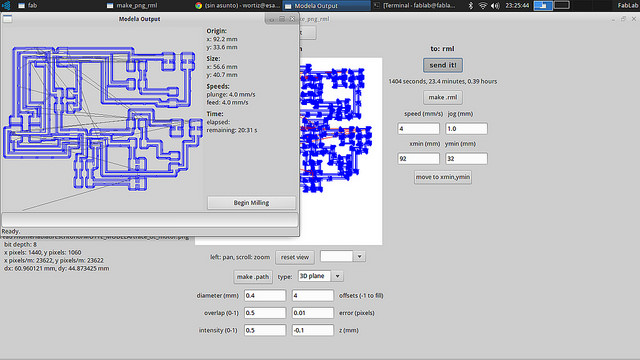The image size is (640, 360).
Task: Click the send it! button
Action: pyautogui.click(x=442, y=65)
